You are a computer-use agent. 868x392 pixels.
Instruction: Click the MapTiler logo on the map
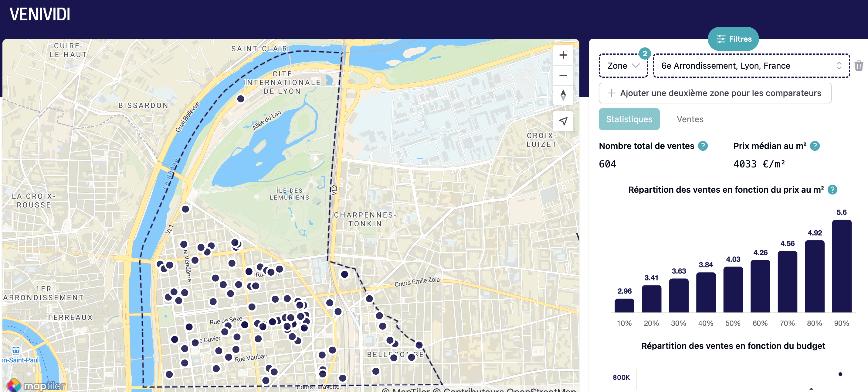pyautogui.click(x=36, y=385)
